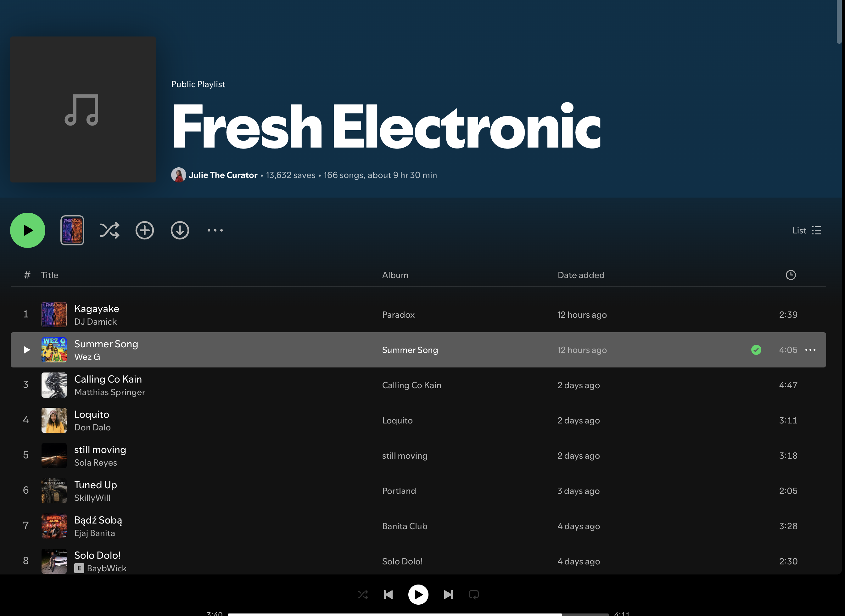Click white play button in player bar
The width and height of the screenshot is (845, 616).
pyautogui.click(x=418, y=594)
